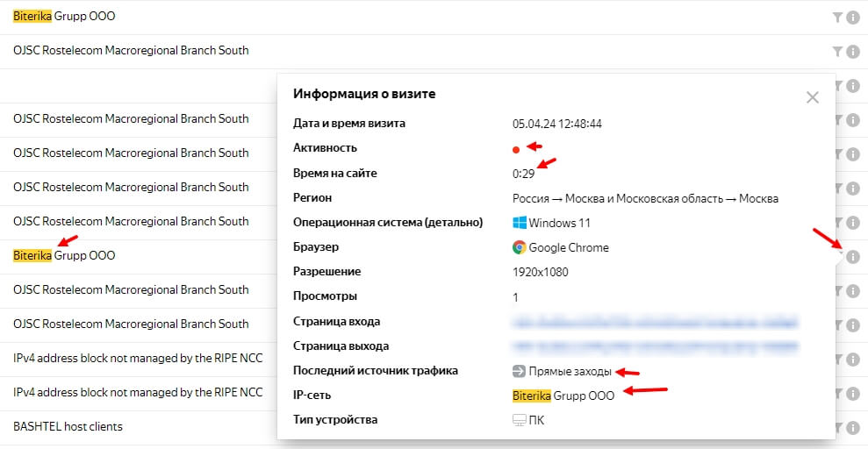
Task: Open info icon in second IPv4 address block row
Action: [x=852, y=393]
